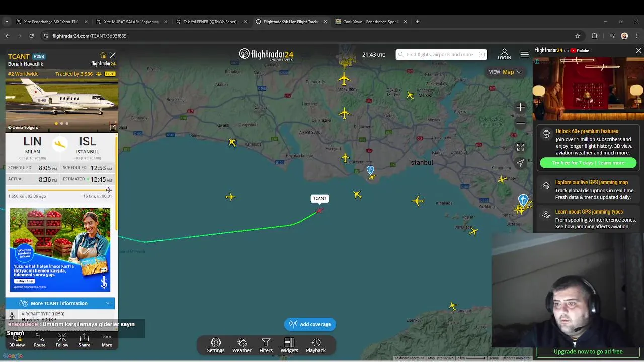Open the 3D view tool

17,340
